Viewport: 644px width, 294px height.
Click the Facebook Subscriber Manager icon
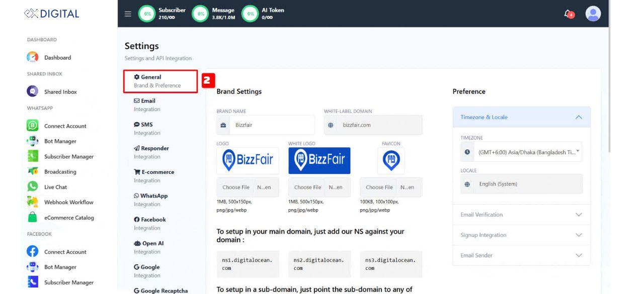point(33,282)
